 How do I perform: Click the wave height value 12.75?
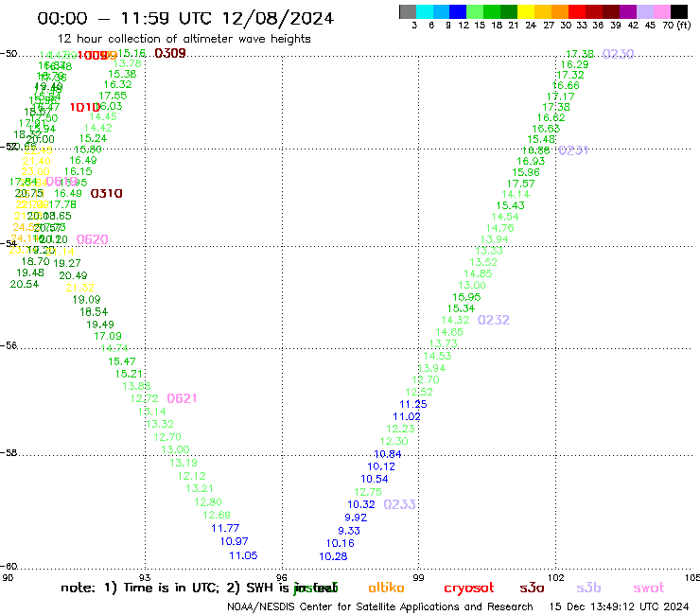(x=368, y=492)
